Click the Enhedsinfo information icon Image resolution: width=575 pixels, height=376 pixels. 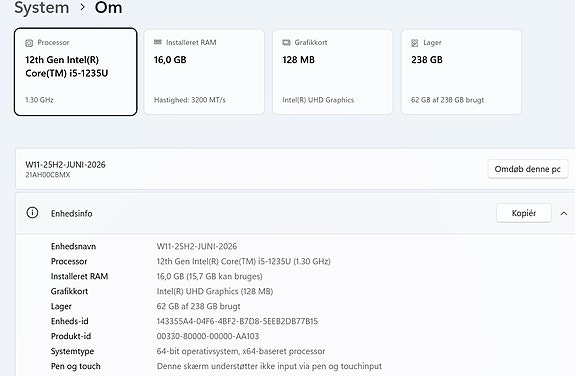tap(32, 212)
